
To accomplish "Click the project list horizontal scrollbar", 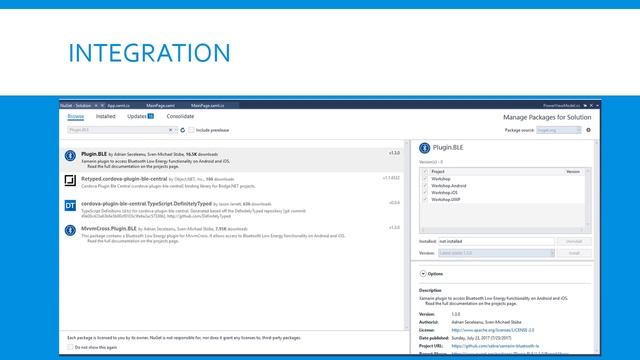I will [502, 230].
